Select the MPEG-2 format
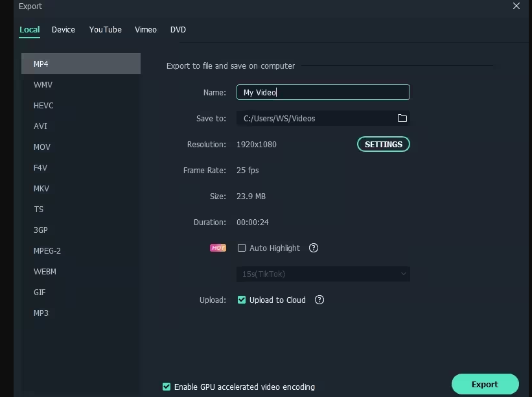Viewport: 532px width, 397px height. tap(81, 250)
